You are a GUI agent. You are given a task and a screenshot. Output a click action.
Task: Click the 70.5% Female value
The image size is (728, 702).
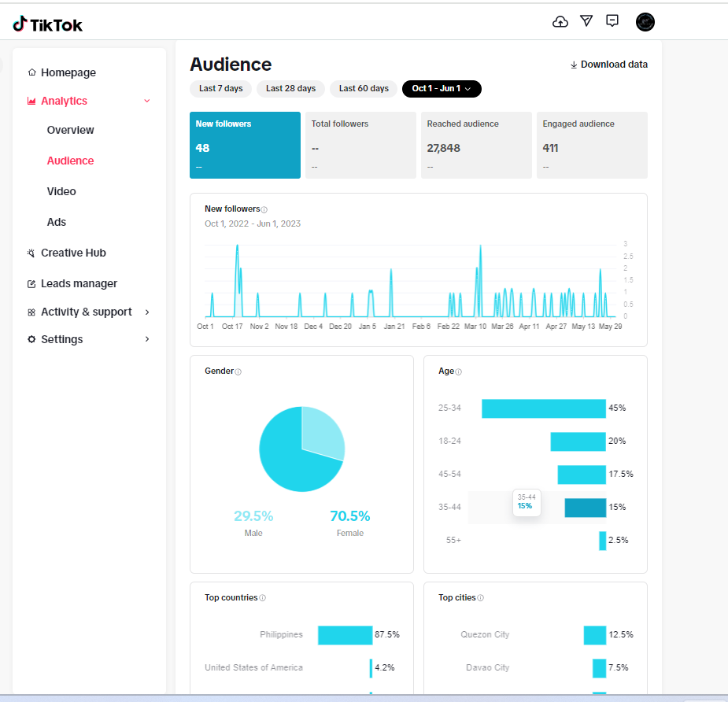(x=350, y=516)
